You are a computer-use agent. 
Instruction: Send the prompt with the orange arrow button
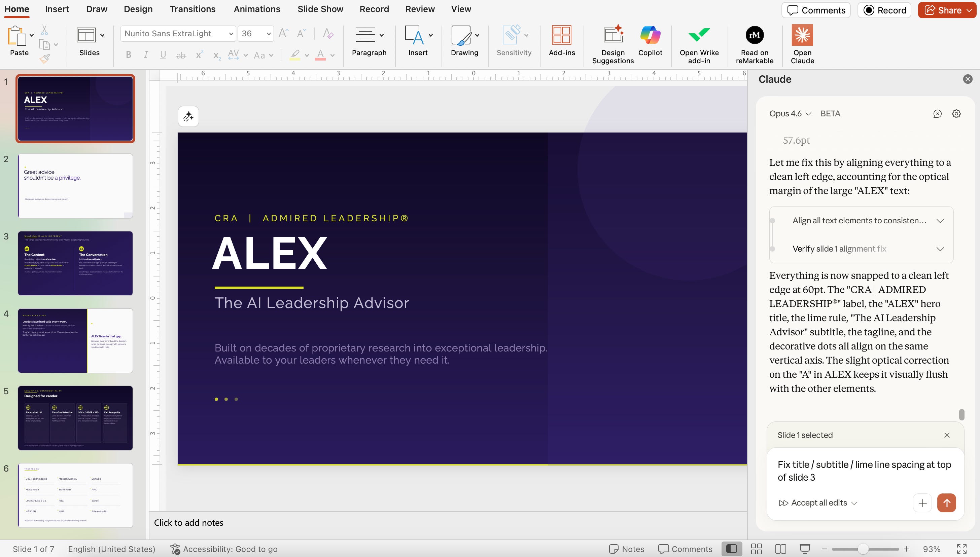[x=946, y=503]
